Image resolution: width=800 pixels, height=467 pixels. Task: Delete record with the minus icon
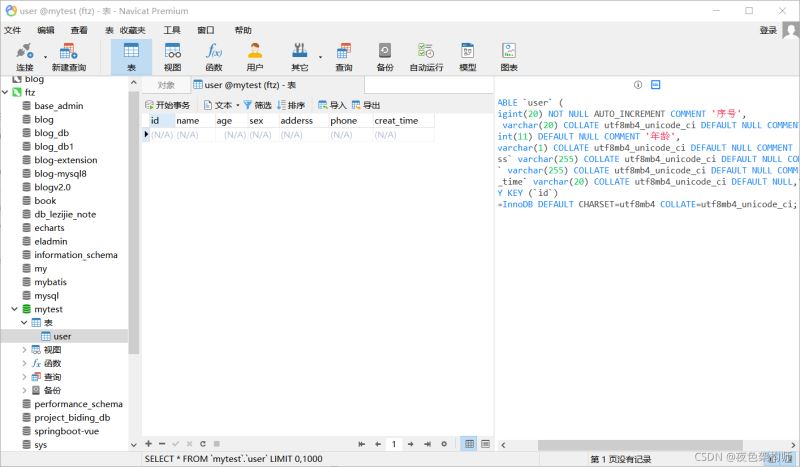162,444
